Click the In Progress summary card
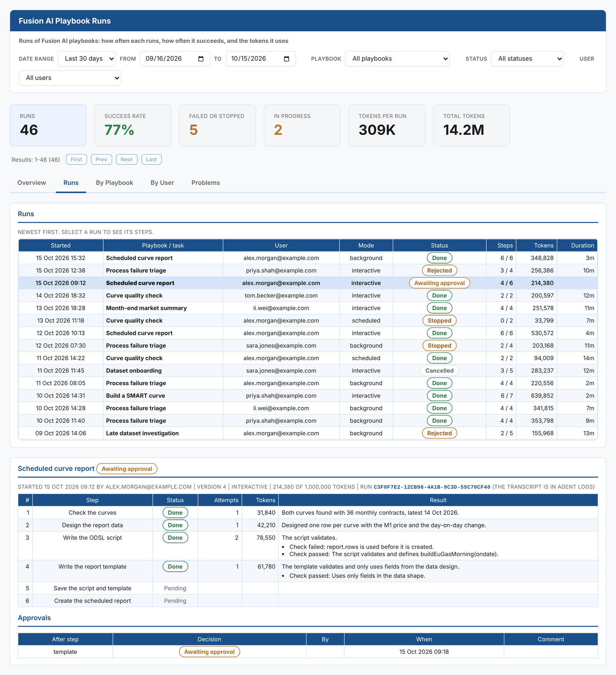The width and height of the screenshot is (616, 675). (x=302, y=126)
